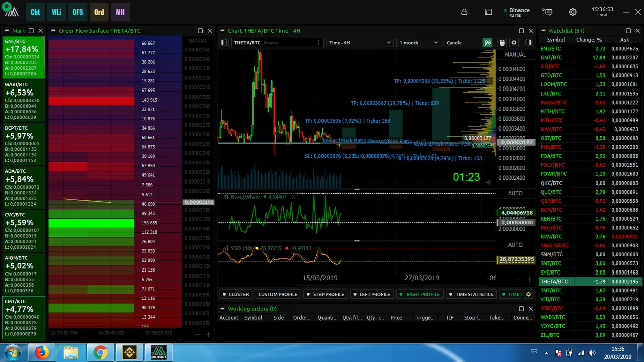Toggle the STEP PROFILE tool
Image resolution: width=644 pixels, height=362 pixels.
point(325,294)
